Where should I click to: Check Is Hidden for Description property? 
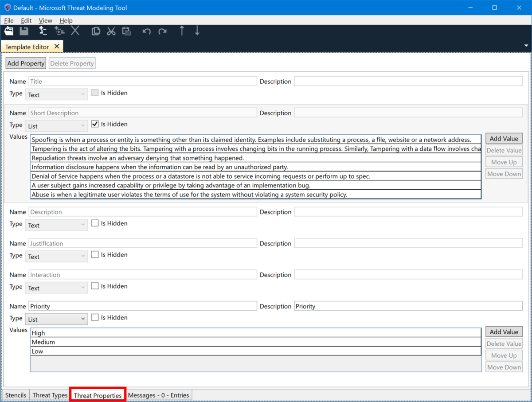tap(95, 223)
